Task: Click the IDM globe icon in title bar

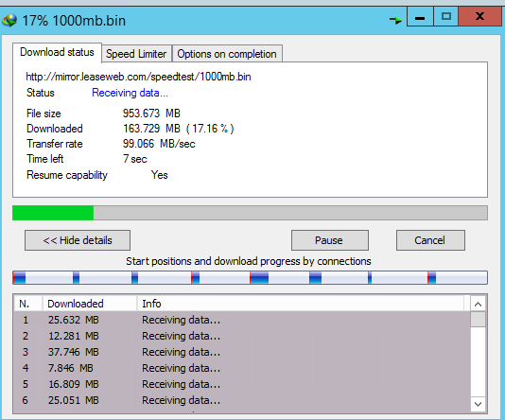Action: (9, 20)
